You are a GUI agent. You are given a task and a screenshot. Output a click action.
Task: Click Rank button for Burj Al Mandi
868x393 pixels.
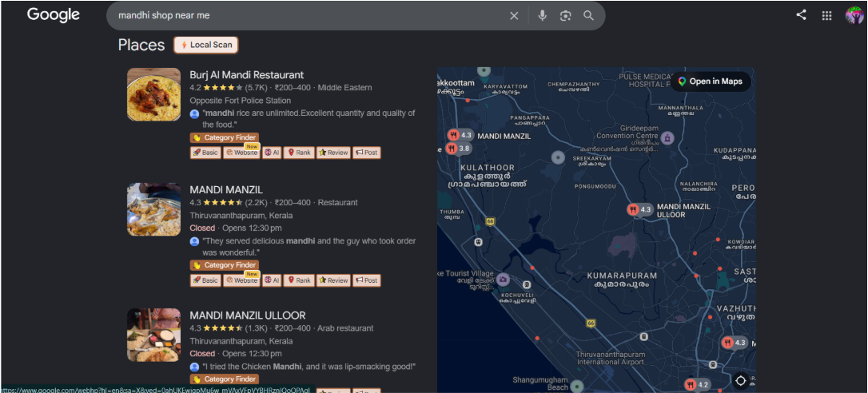pyautogui.click(x=298, y=153)
